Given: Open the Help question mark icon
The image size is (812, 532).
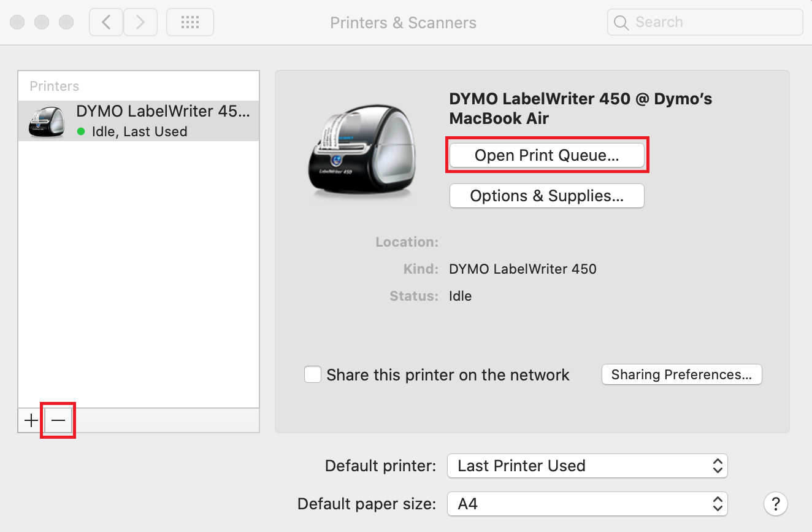Looking at the screenshot, I should [776, 503].
